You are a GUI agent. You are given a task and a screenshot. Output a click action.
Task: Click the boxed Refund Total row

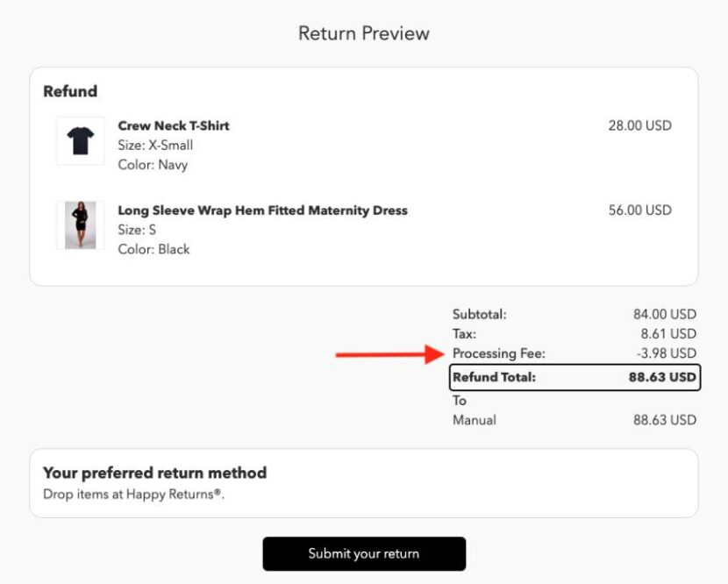pyautogui.click(x=575, y=377)
